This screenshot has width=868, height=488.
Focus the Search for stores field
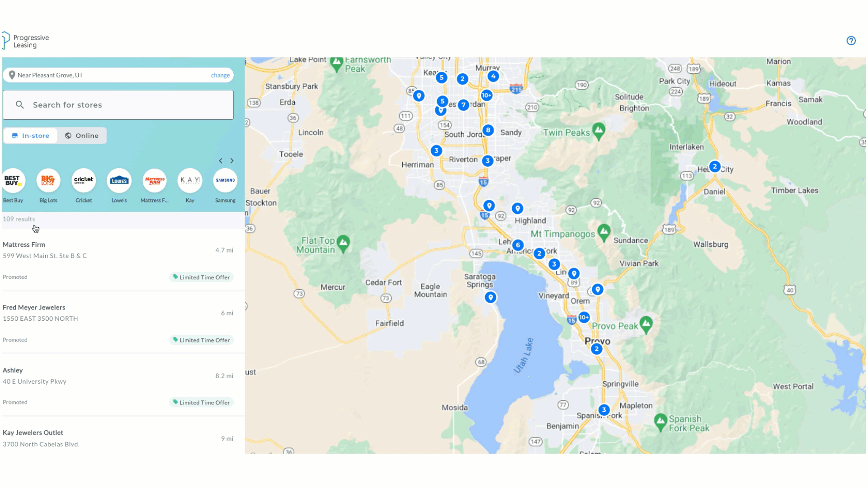(118, 105)
